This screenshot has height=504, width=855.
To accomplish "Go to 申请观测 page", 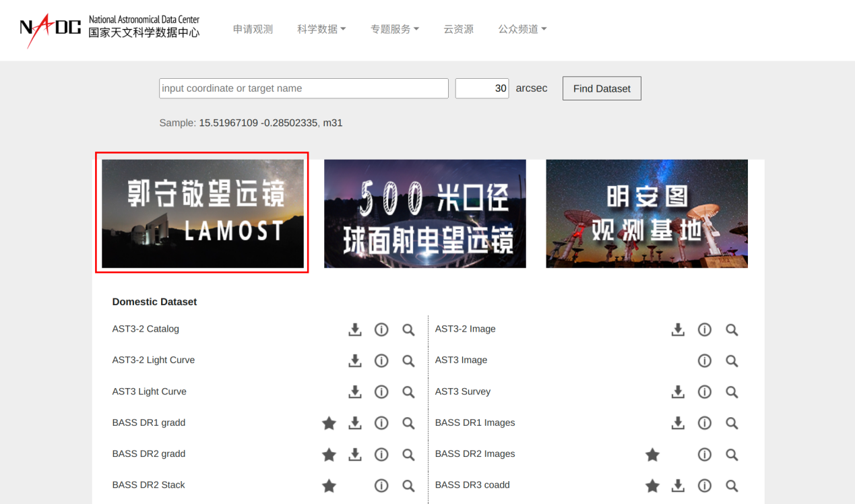I will [x=253, y=29].
